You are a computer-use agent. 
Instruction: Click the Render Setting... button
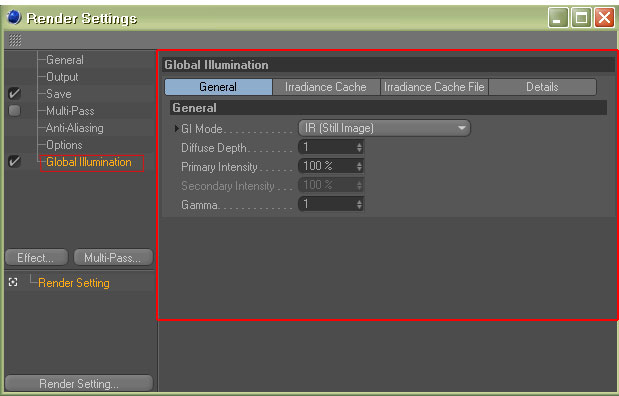79,383
